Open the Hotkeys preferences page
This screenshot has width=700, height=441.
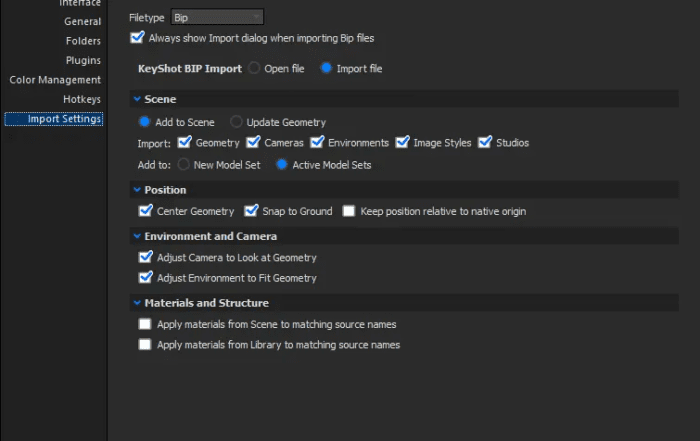(x=82, y=99)
